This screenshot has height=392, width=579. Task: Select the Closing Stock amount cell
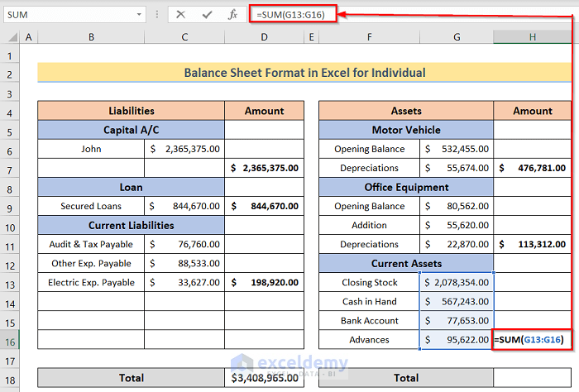(x=457, y=283)
